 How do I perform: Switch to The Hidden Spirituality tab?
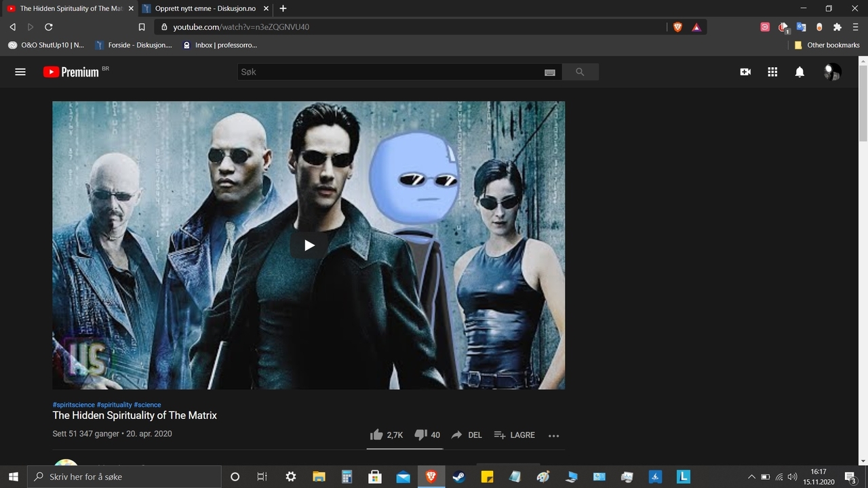(68, 8)
